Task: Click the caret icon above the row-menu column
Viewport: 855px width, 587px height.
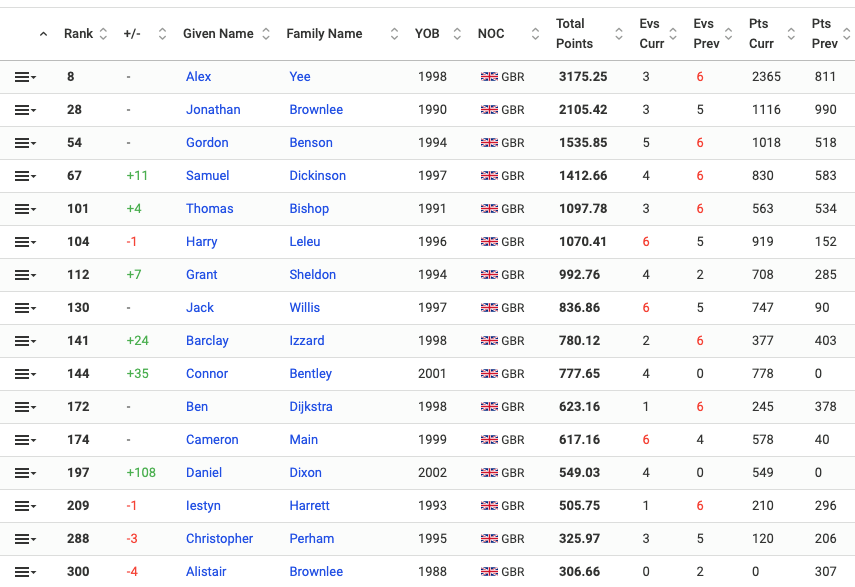Action: point(41,34)
